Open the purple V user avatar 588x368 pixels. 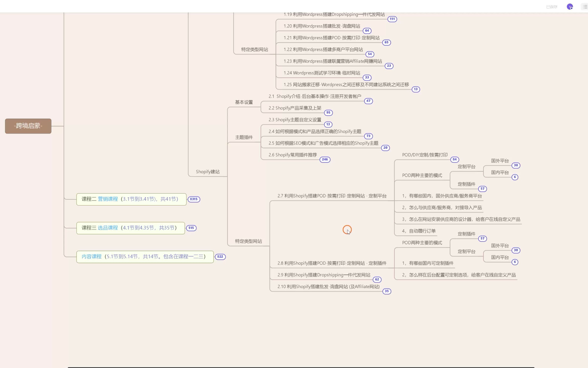(x=569, y=6)
